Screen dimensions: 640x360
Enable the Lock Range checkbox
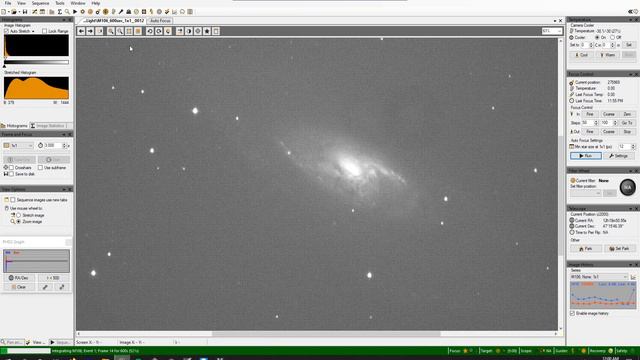(44, 31)
